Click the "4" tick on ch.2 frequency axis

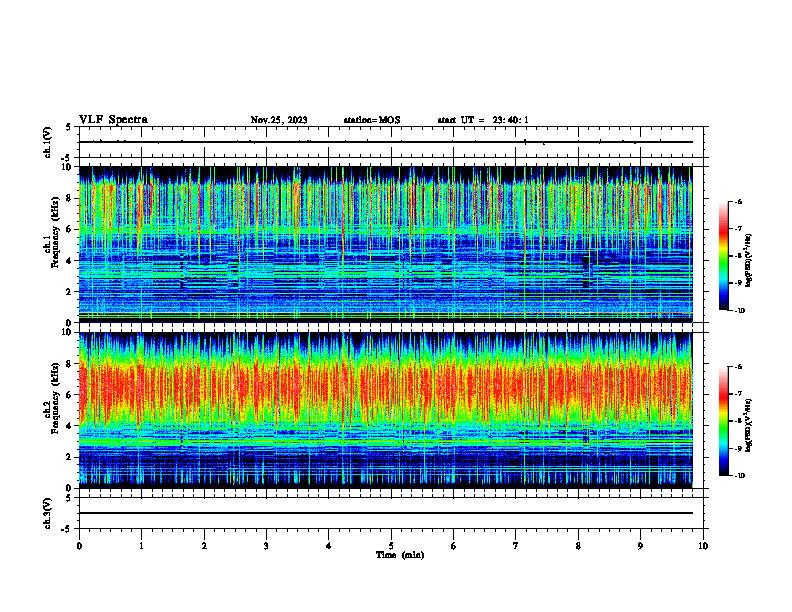(69, 426)
